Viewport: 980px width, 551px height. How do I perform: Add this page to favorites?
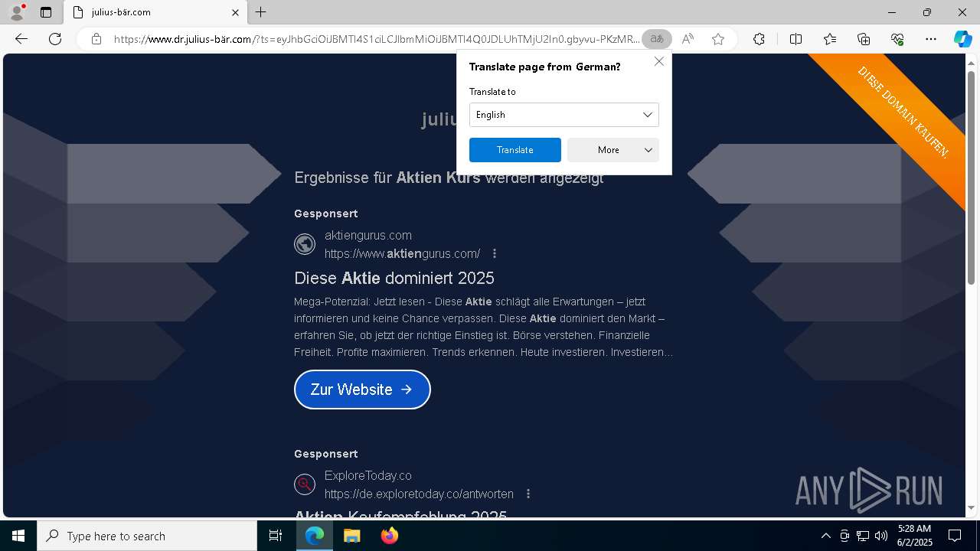coord(718,39)
